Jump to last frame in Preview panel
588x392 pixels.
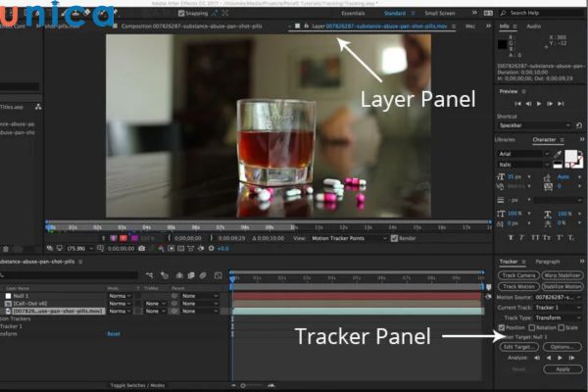[561, 104]
